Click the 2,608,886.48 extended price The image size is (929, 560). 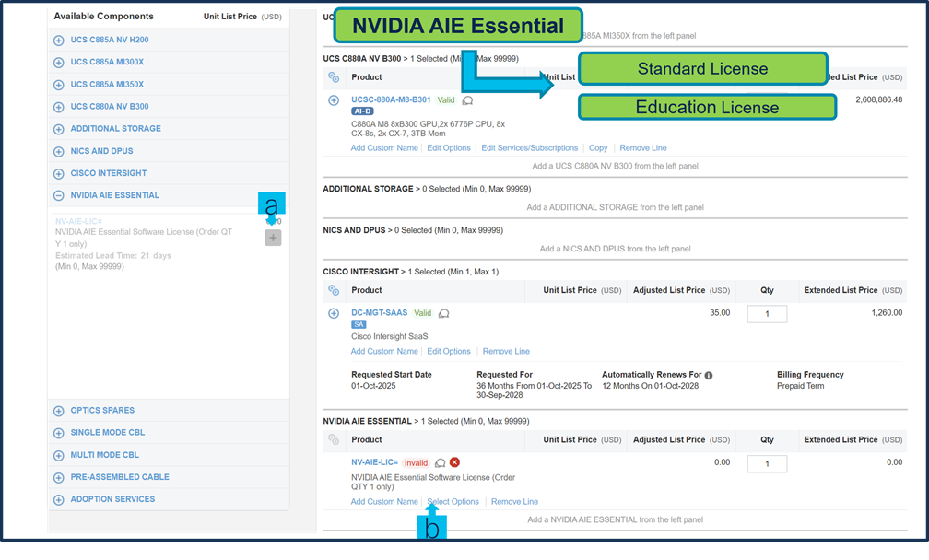pyautogui.click(x=878, y=99)
